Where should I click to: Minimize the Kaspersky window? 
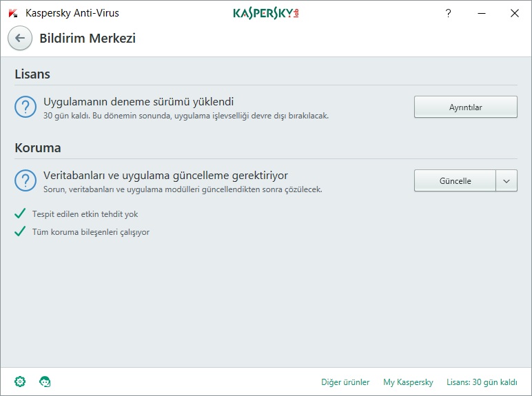[x=482, y=13]
